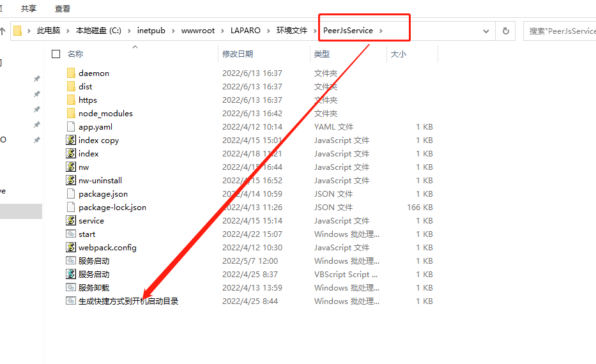This screenshot has width=596, height=364.
Task: Open the address bar history dropdown
Action: (485, 31)
